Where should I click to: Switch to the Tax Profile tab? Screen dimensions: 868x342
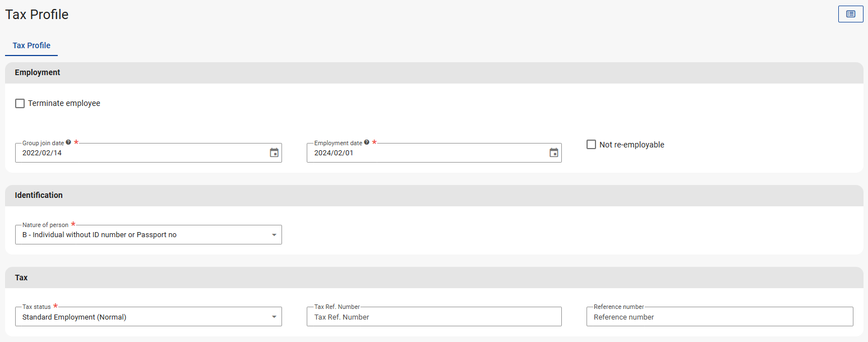(31, 46)
